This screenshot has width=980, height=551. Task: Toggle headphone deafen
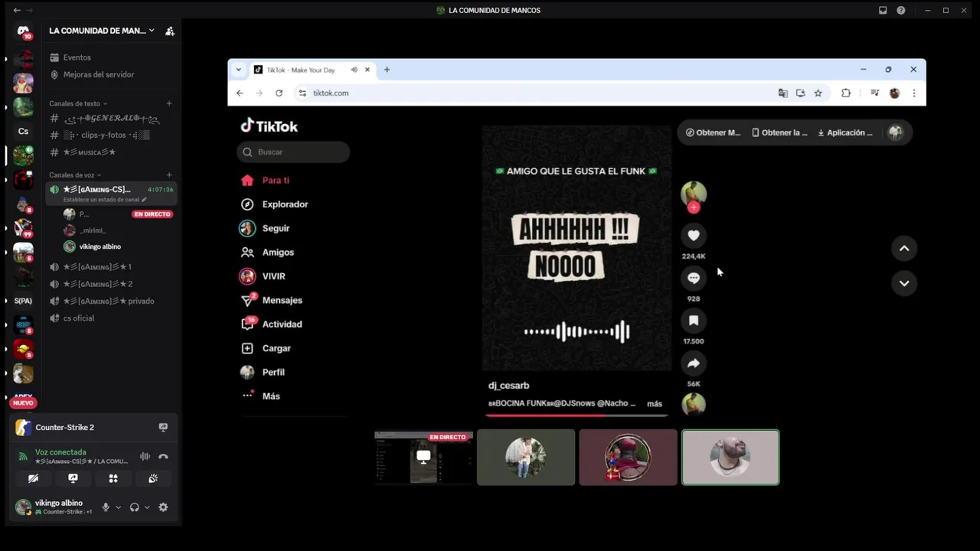click(135, 507)
